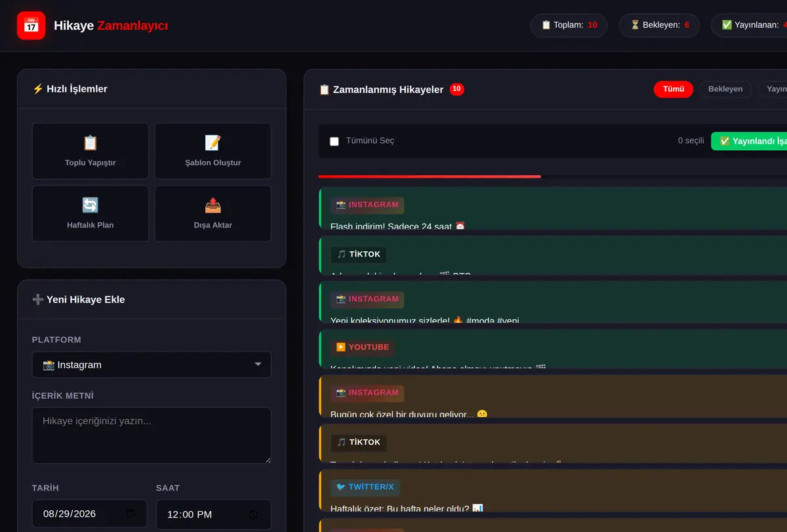This screenshot has width=787, height=532.
Task: Click the red progress bar above the stories
Action: point(430,176)
